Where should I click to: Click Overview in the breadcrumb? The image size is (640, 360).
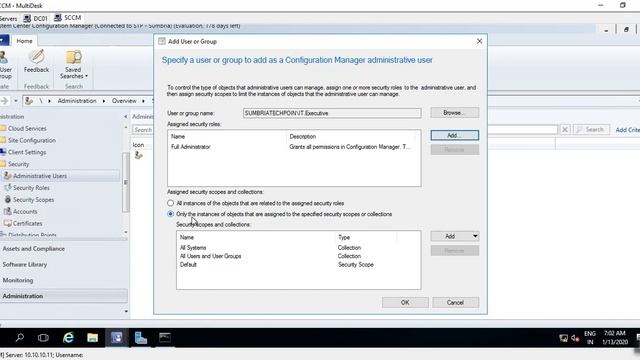[x=124, y=101]
